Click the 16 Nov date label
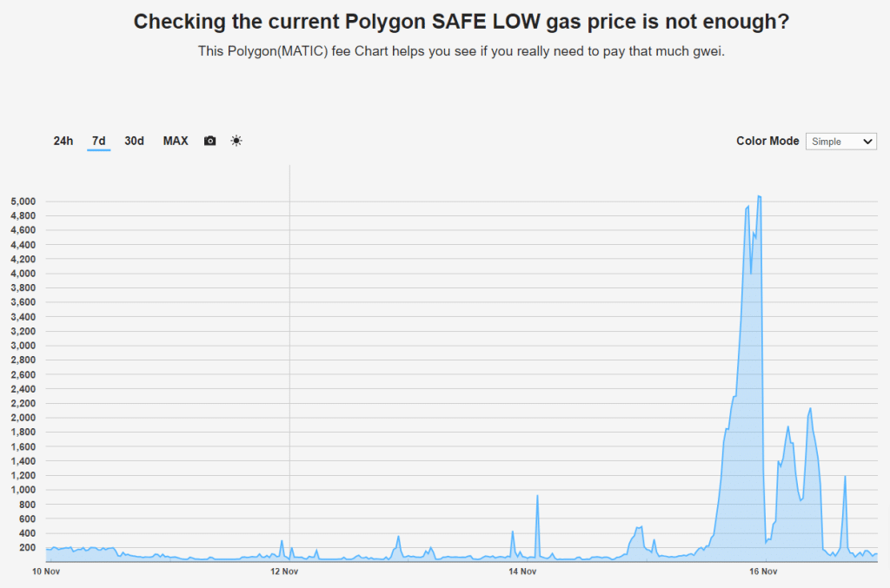The image size is (890, 588). click(763, 571)
